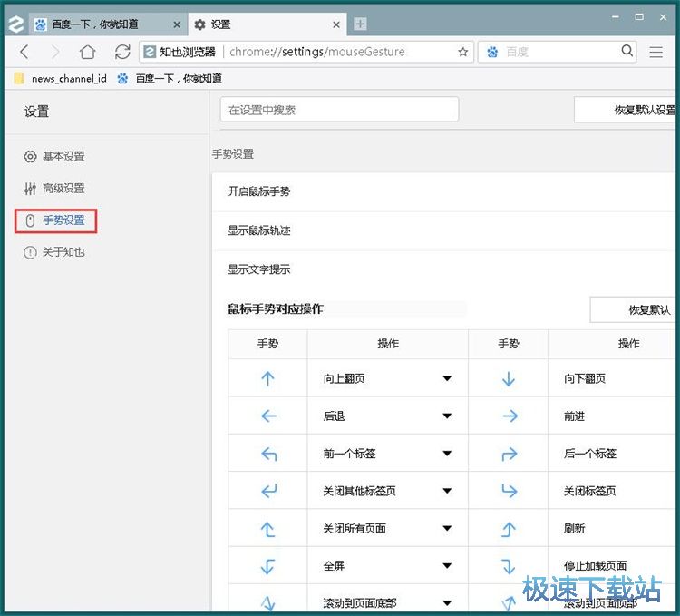This screenshot has height=616, width=680.
Task: Go to the home page icon
Action: pos(88,52)
